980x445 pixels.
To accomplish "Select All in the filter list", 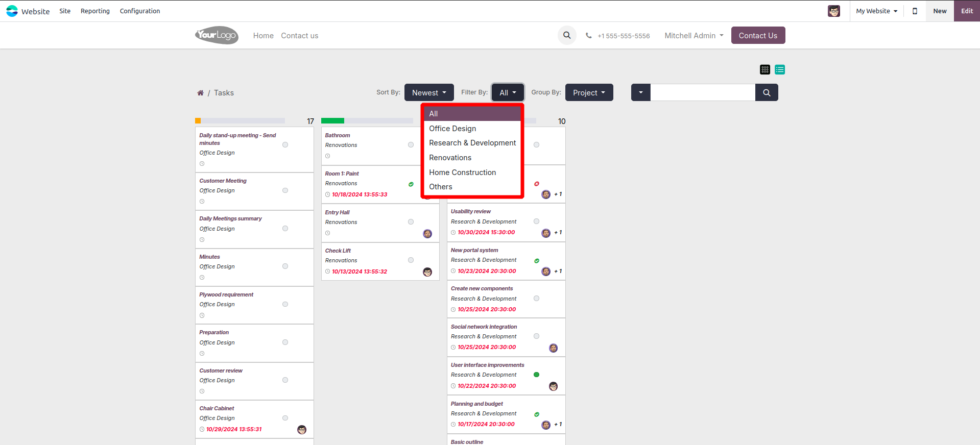I will click(472, 114).
